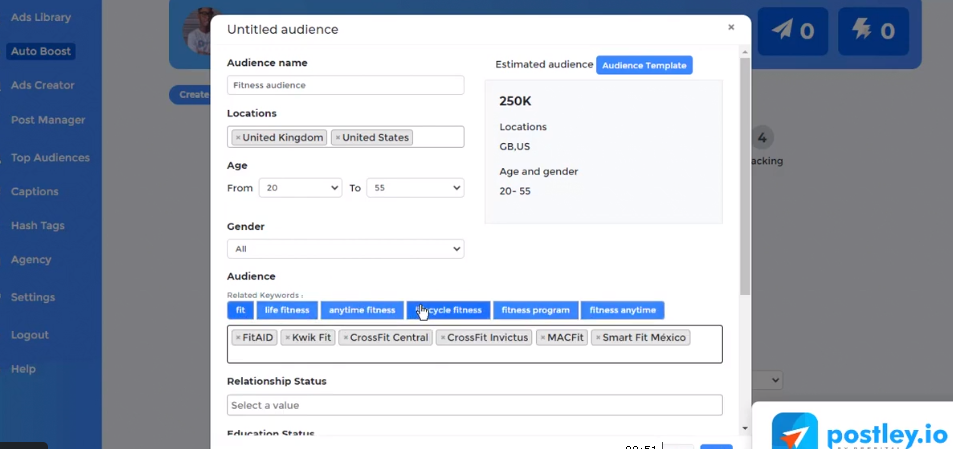Click the Audience name input field
Image resolution: width=953 pixels, height=449 pixels.
click(x=345, y=86)
